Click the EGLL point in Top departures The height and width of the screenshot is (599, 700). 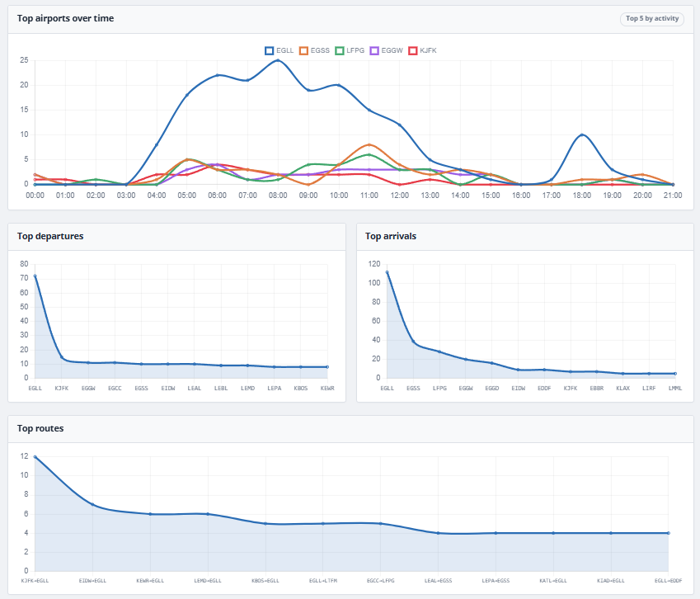[x=35, y=276]
